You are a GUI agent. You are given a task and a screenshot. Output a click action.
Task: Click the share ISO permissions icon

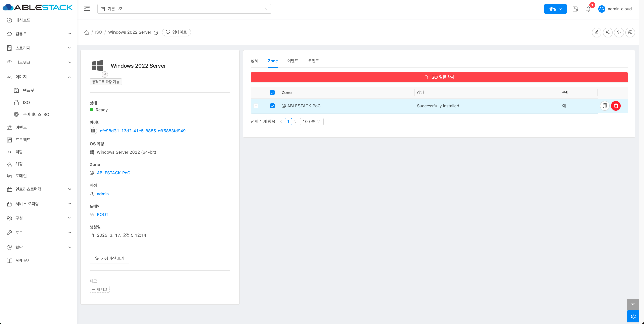[x=608, y=32]
